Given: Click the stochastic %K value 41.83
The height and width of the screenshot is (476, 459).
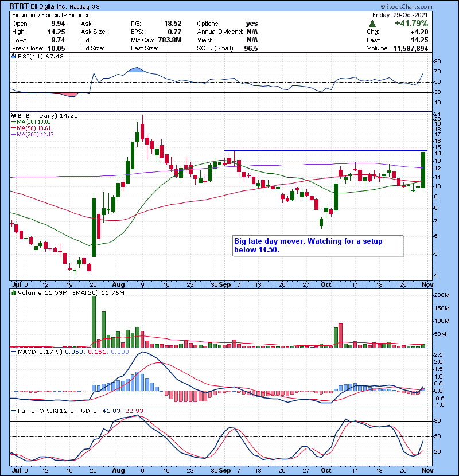Looking at the screenshot, I should click(x=111, y=411).
